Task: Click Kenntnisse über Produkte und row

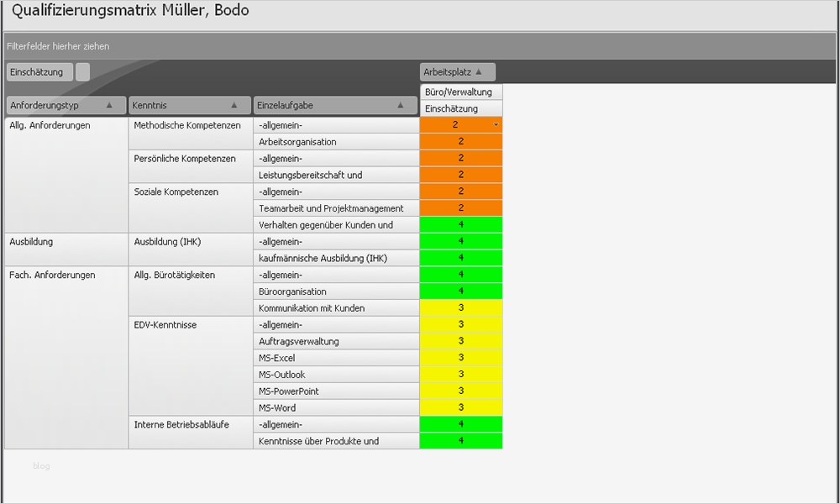Action: [x=337, y=441]
